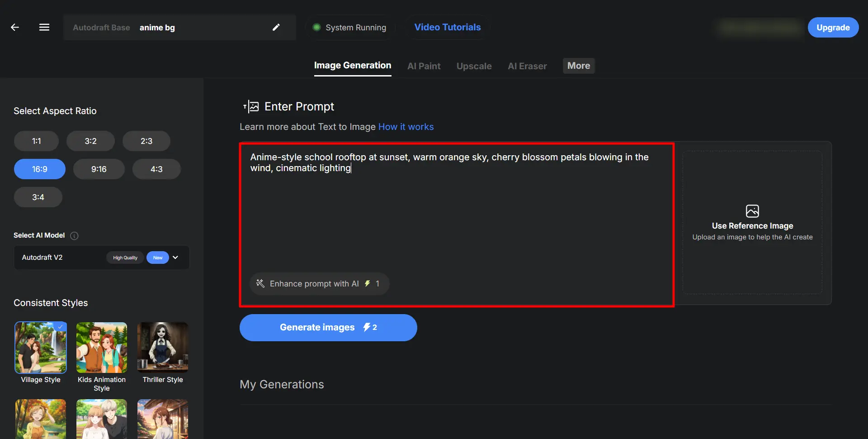Viewport: 868px width, 439px height.
Task: Click the Enter Prompt text-image icon
Action: [x=251, y=106]
